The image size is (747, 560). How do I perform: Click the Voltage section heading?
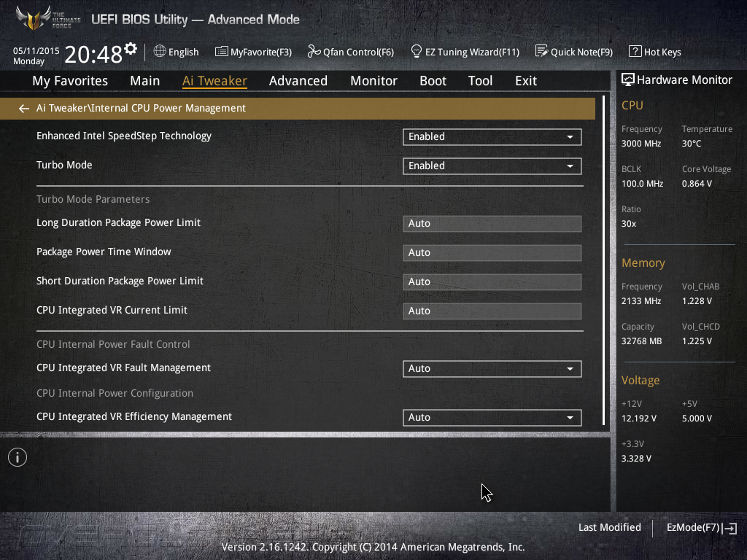pyautogui.click(x=640, y=381)
